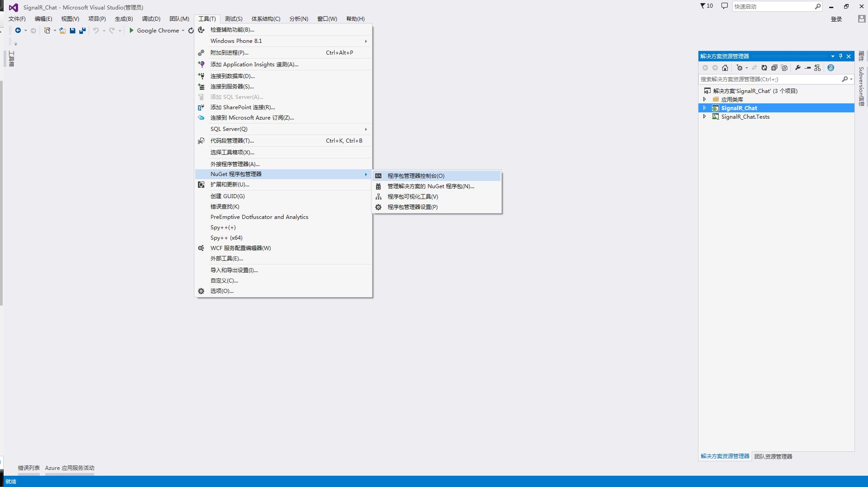Image resolution: width=868 pixels, height=487 pixels.
Task: Toggle Show All Files in Solution Explorer
Action: point(785,68)
